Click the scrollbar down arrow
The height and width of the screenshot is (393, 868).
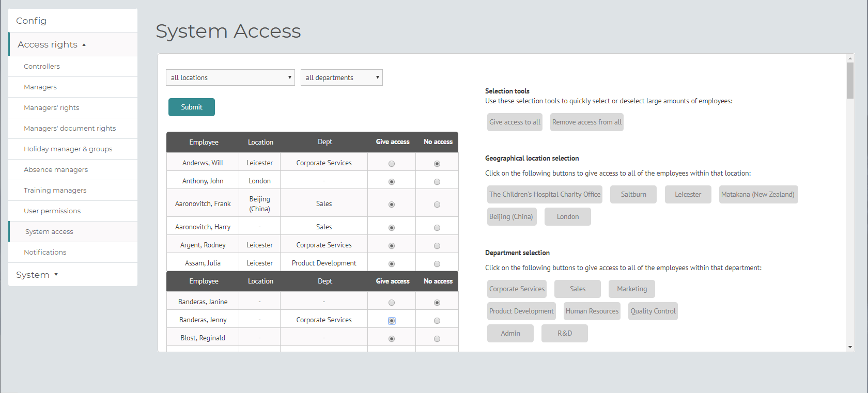(x=850, y=347)
